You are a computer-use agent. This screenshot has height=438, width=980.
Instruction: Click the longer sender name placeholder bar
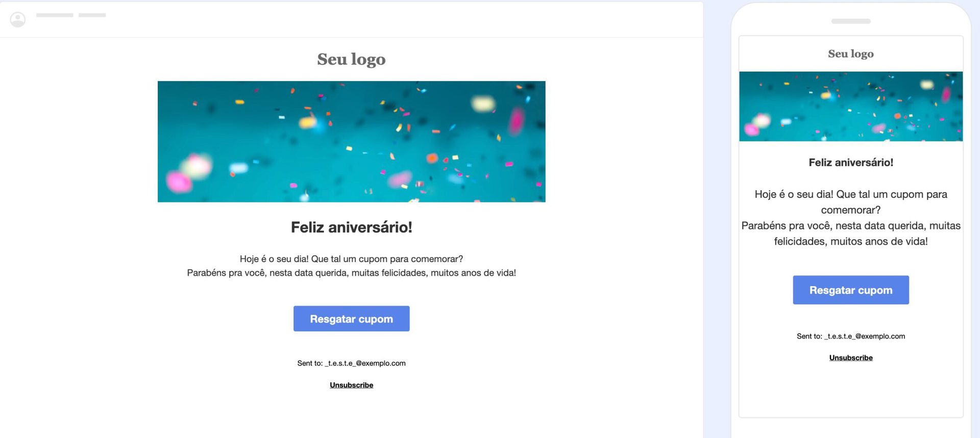point(55,15)
